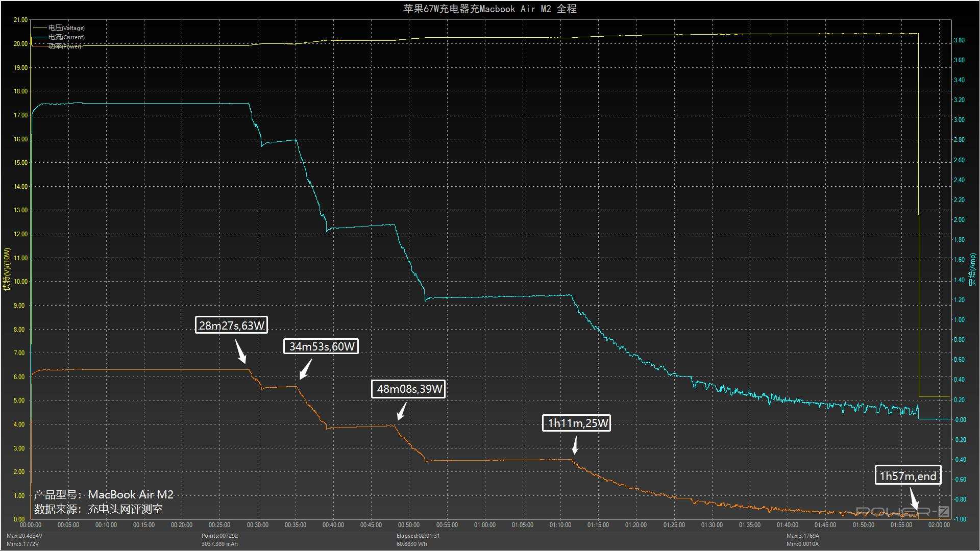980x551 pixels.
Task: Click the Elapsed 02:01:31 status text
Action: click(x=418, y=536)
